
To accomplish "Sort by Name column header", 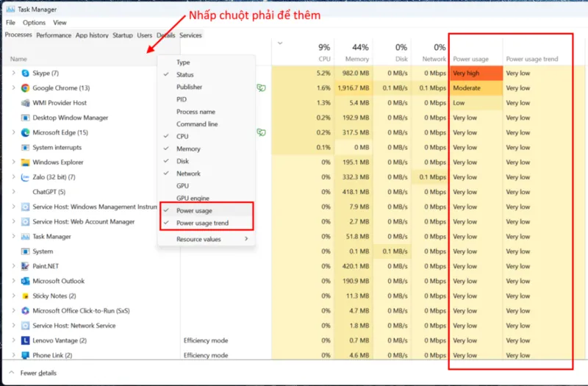I will 18,59.
